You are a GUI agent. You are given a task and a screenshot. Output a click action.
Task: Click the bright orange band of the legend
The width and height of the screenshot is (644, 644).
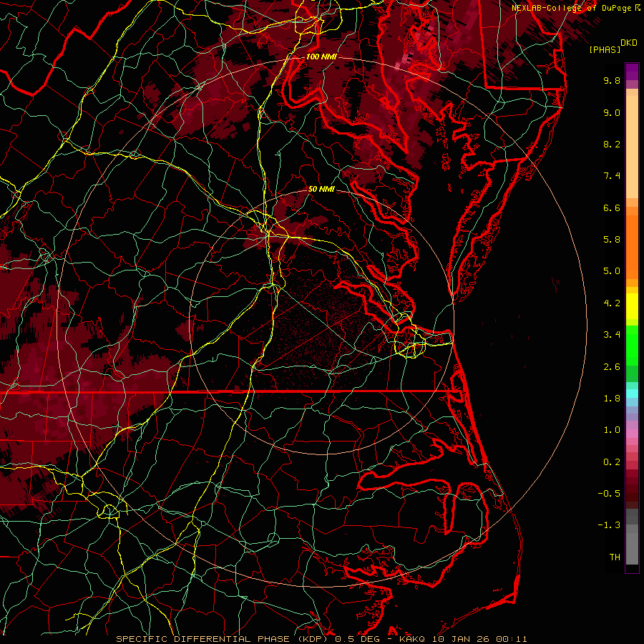[x=632, y=246]
